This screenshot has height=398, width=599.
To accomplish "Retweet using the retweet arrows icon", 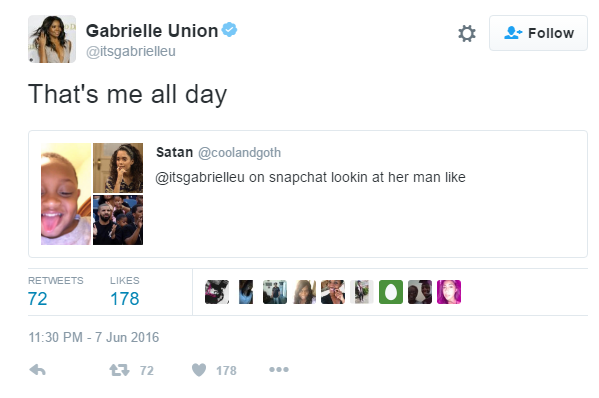I will tap(119, 370).
